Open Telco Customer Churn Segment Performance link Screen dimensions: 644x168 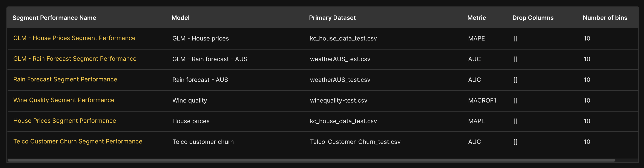(x=78, y=142)
